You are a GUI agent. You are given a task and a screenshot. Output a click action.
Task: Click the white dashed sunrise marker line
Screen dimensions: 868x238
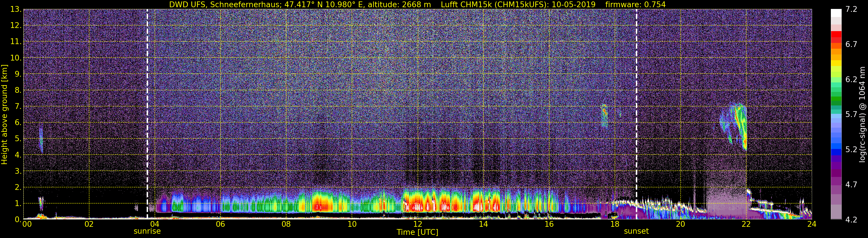coord(147,114)
